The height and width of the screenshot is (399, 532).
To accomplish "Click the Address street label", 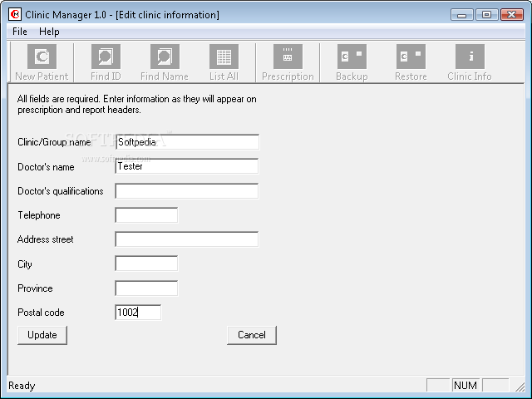I will 46,239.
